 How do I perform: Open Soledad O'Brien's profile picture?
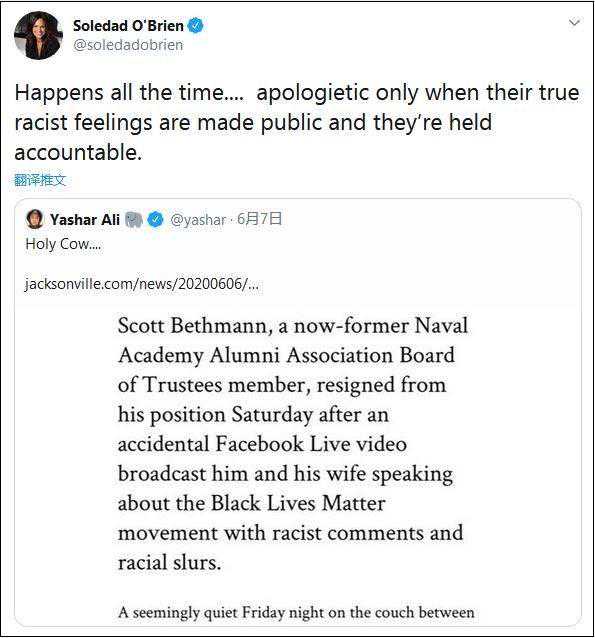(38, 35)
